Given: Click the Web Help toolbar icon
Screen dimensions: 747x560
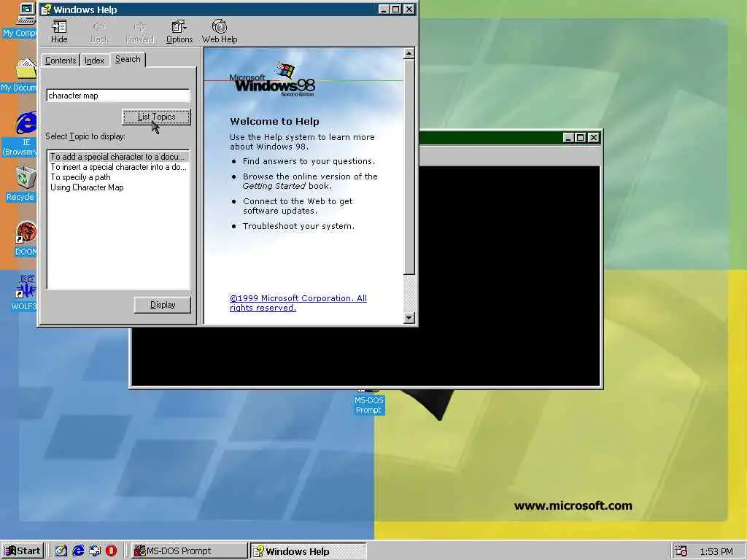Looking at the screenshot, I should click(219, 32).
